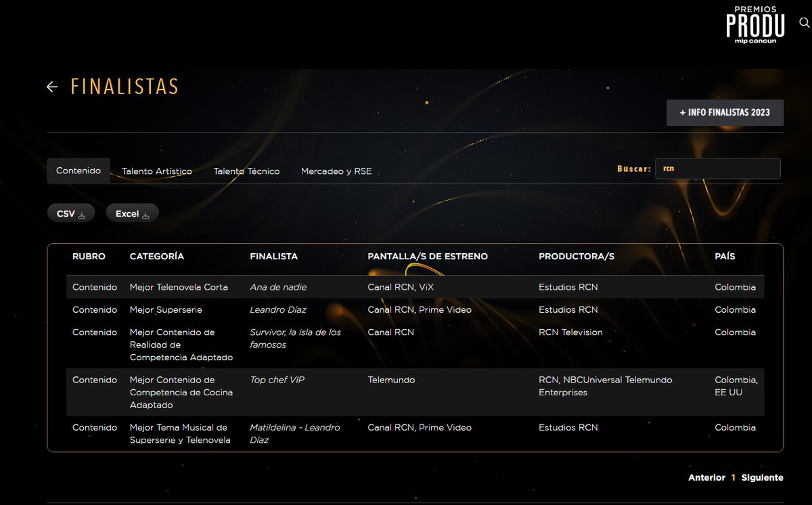Click Mejor Tema Musical de Superserie
This screenshot has width=812, height=505.
pos(180,433)
